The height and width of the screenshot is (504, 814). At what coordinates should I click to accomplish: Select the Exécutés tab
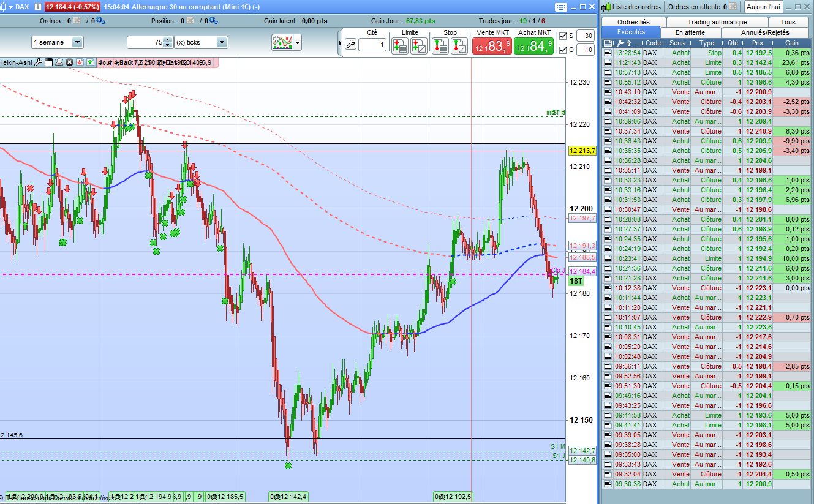click(631, 32)
